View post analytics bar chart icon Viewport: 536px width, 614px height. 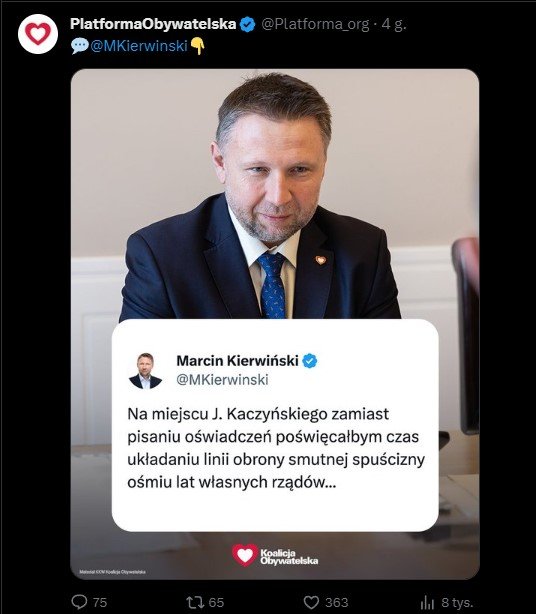(427, 603)
